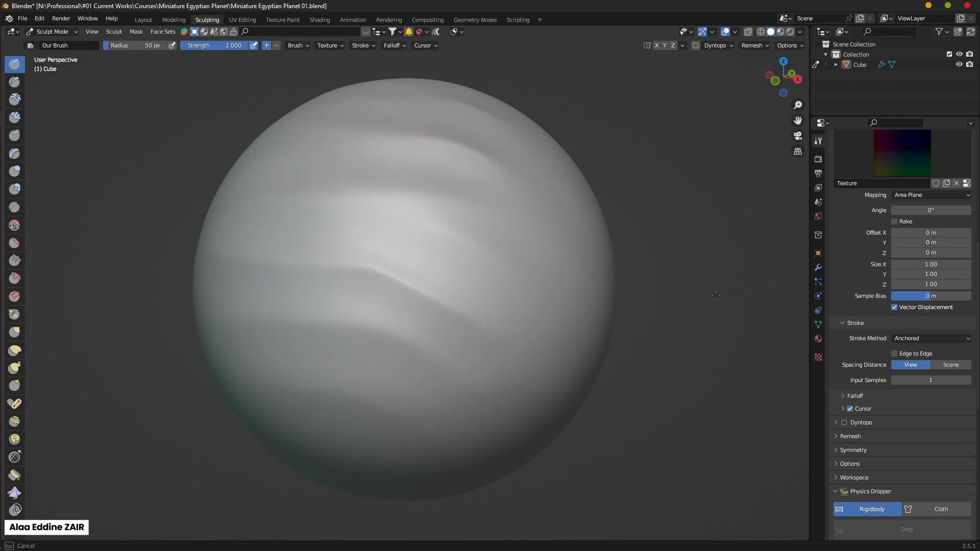This screenshot has height=551, width=980.
Task: Expand the Dyntopo panel section
Action: pyautogui.click(x=836, y=422)
